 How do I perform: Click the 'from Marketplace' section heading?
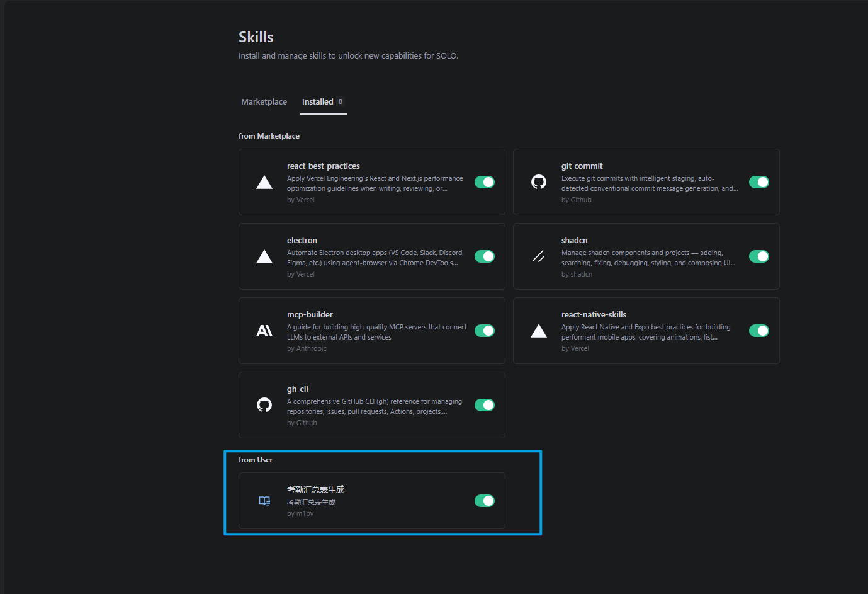click(x=269, y=136)
